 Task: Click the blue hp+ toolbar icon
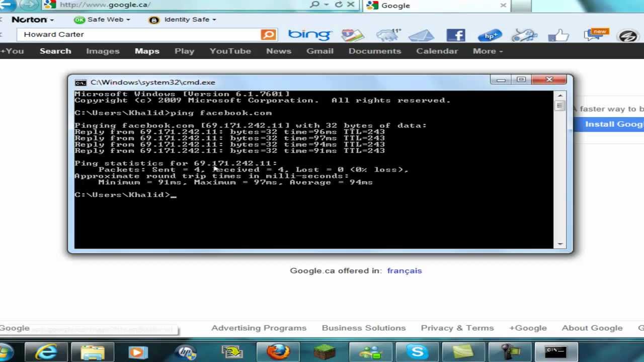490,35
